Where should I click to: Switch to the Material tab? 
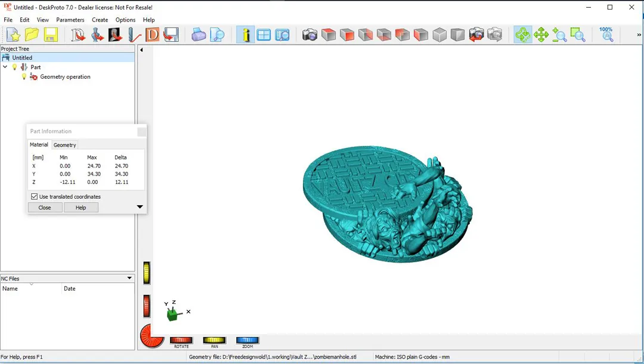(x=39, y=144)
